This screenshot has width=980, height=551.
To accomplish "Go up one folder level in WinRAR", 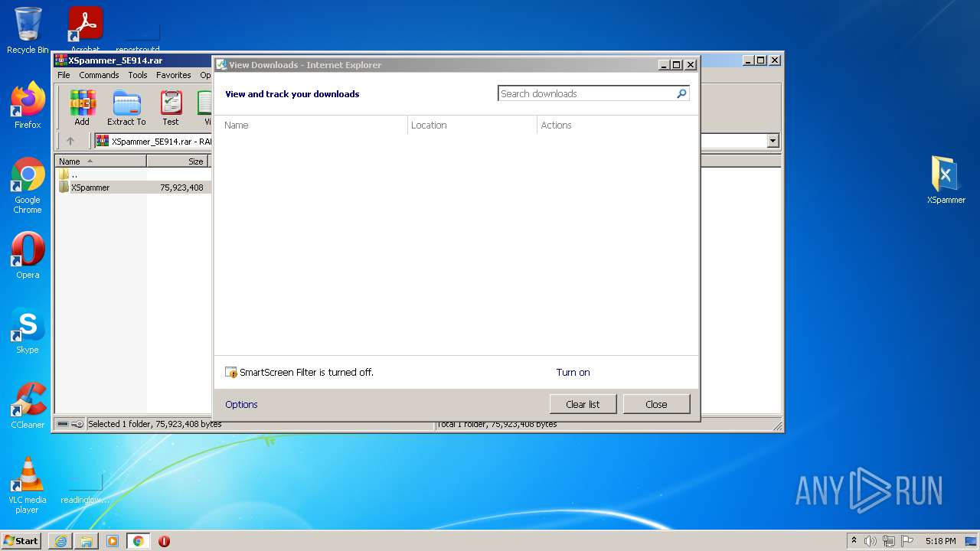I will pyautogui.click(x=70, y=141).
